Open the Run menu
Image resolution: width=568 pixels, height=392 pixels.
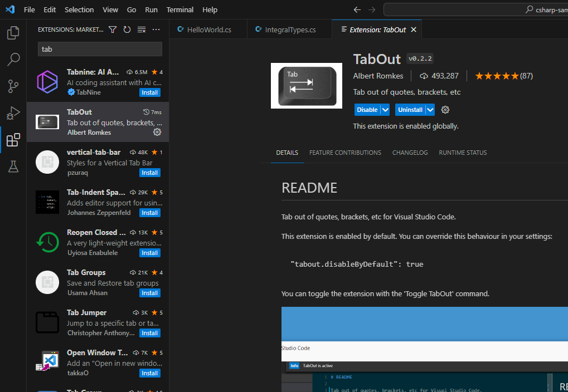tap(151, 10)
